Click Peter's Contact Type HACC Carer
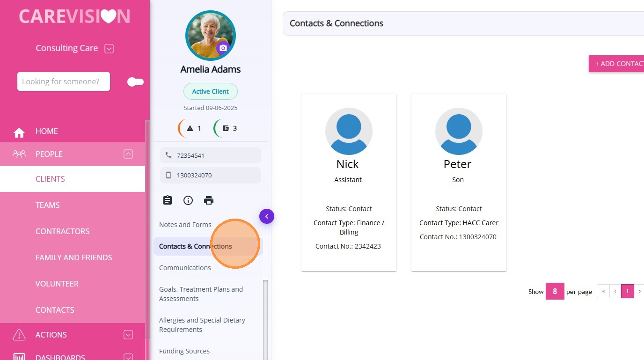The height and width of the screenshot is (360, 644). pos(459,223)
